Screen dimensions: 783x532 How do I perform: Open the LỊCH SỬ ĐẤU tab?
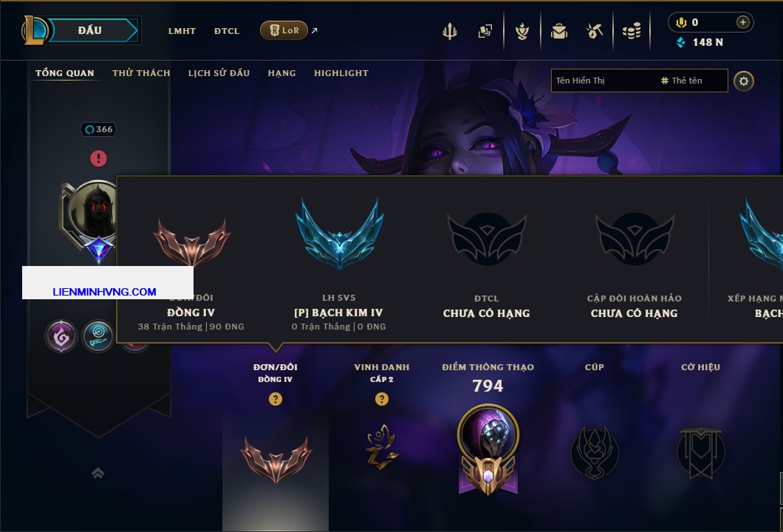tap(219, 73)
